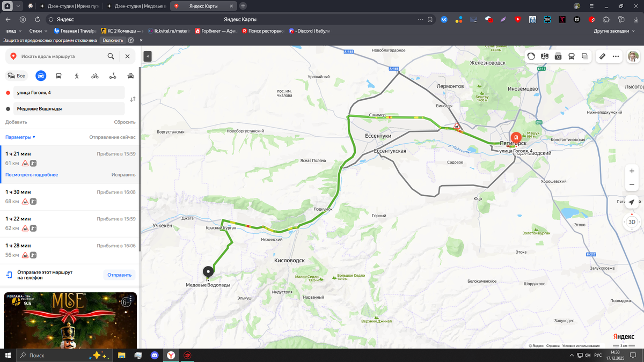Dismiss the malware protection notice bar
Viewport: 644px width, 362px height.
click(141, 40)
